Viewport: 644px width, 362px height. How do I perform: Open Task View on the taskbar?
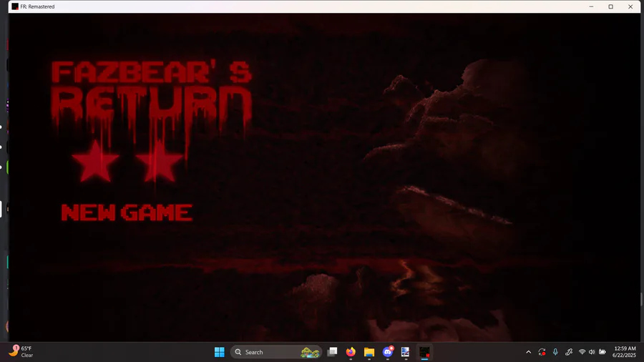coord(332,352)
